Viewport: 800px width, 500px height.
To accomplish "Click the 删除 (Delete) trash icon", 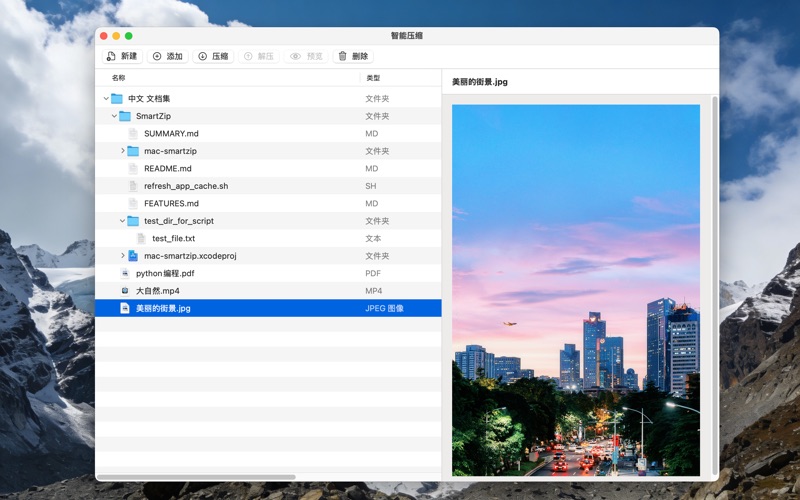I will [x=342, y=57].
